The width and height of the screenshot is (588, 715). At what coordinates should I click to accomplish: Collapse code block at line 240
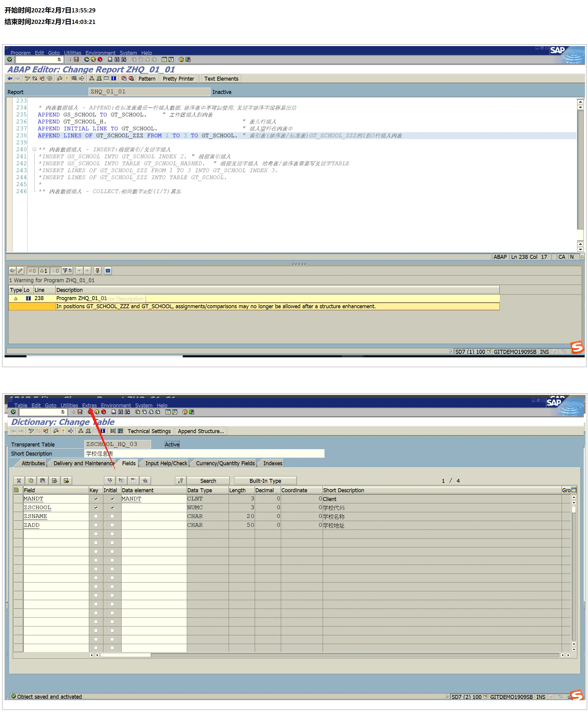point(34,150)
